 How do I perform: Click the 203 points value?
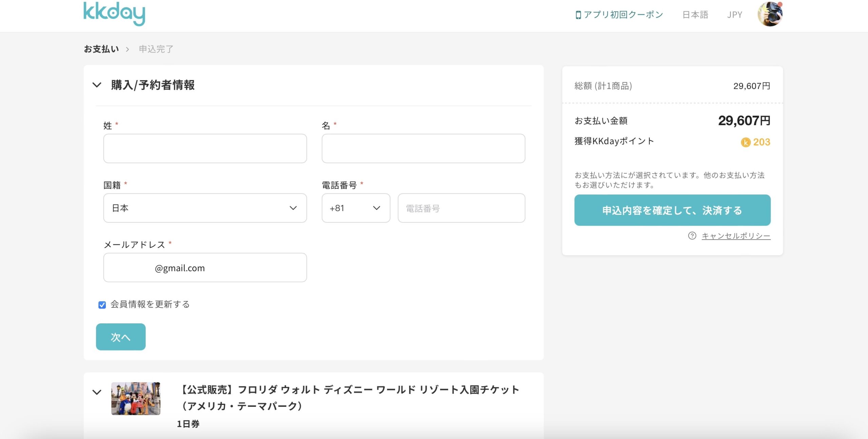pyautogui.click(x=762, y=142)
